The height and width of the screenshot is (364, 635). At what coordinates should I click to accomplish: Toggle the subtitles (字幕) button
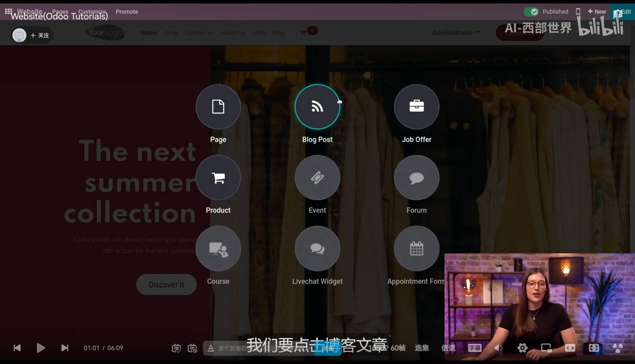point(475,348)
